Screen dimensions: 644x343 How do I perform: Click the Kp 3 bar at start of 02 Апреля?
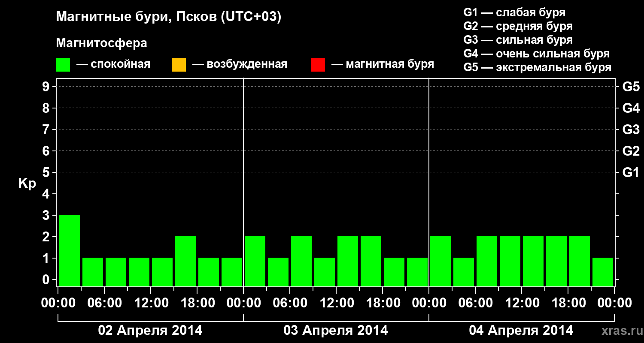[x=70, y=250]
